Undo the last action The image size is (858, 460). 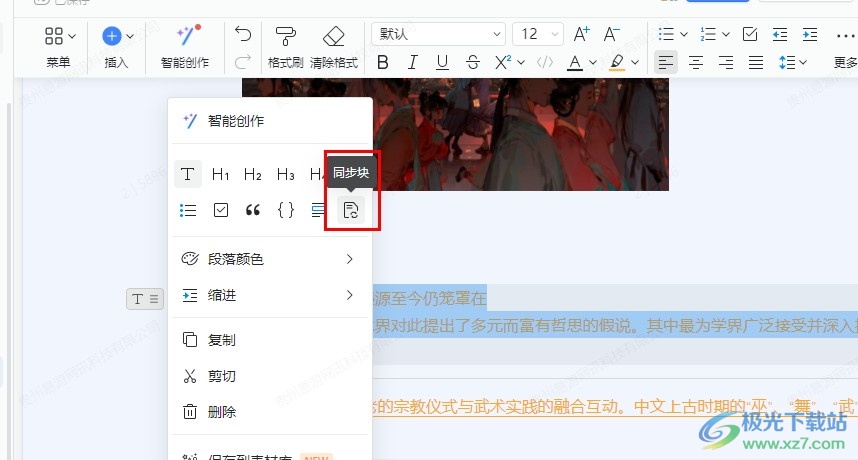tap(243, 34)
